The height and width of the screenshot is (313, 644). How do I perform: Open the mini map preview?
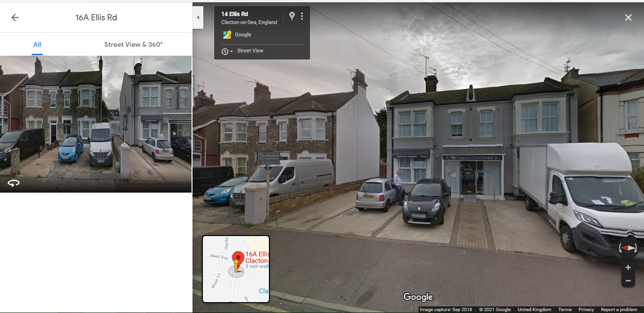coord(236,269)
